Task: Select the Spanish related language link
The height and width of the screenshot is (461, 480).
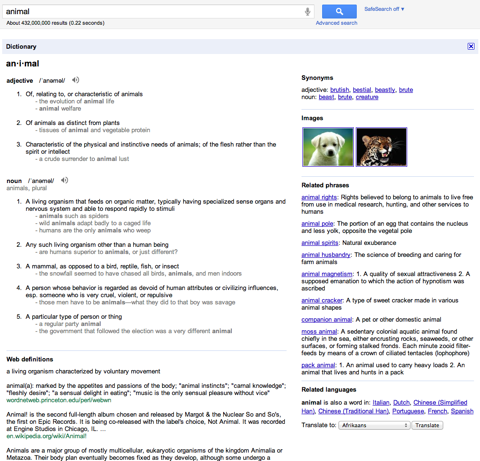Action: pos(462,411)
